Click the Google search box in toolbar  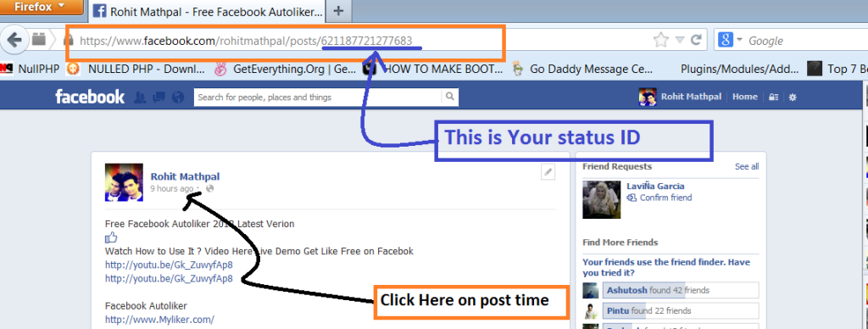(805, 41)
